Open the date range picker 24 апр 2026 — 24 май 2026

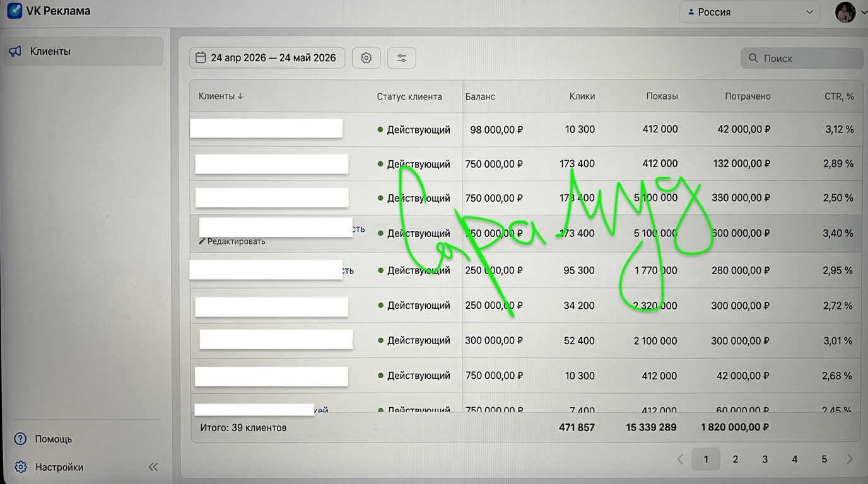[267, 58]
